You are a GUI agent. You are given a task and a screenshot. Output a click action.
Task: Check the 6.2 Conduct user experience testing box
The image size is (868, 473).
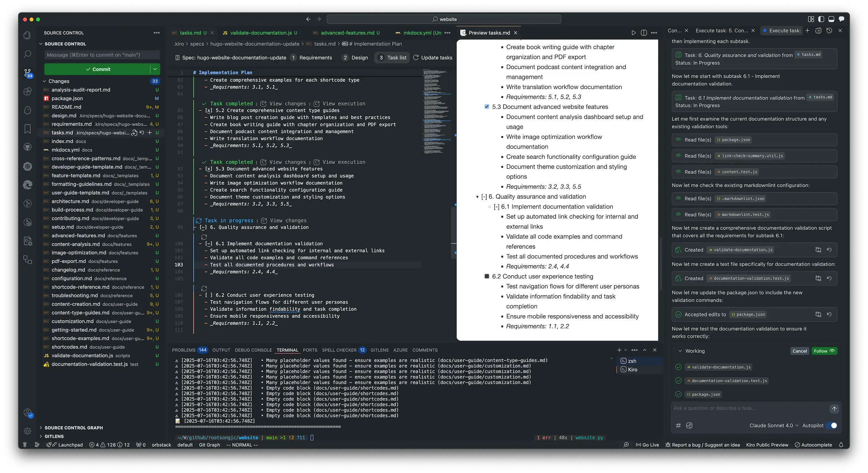click(x=487, y=276)
